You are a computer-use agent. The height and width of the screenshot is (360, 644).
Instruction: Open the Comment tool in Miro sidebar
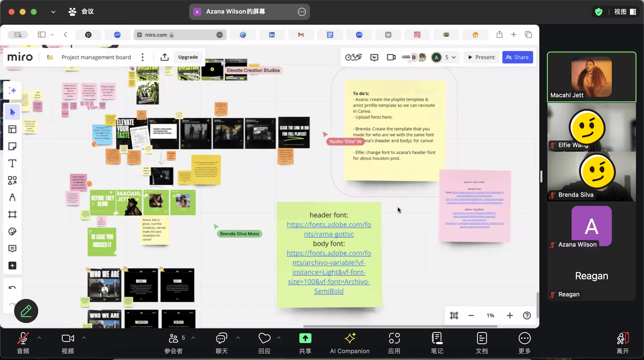(12, 249)
